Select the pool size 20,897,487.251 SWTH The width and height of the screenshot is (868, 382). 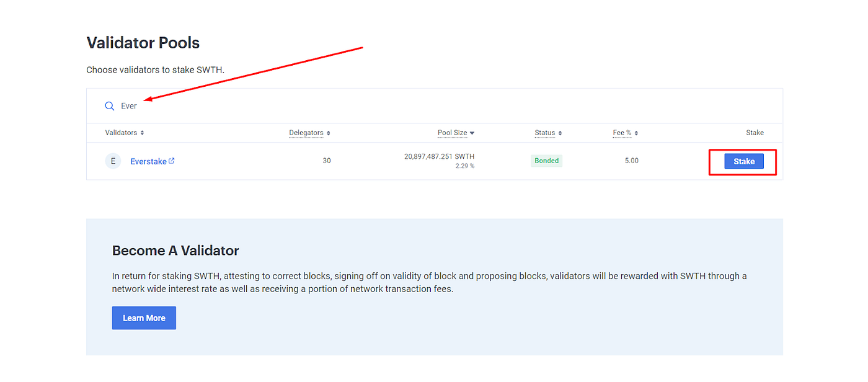click(439, 156)
